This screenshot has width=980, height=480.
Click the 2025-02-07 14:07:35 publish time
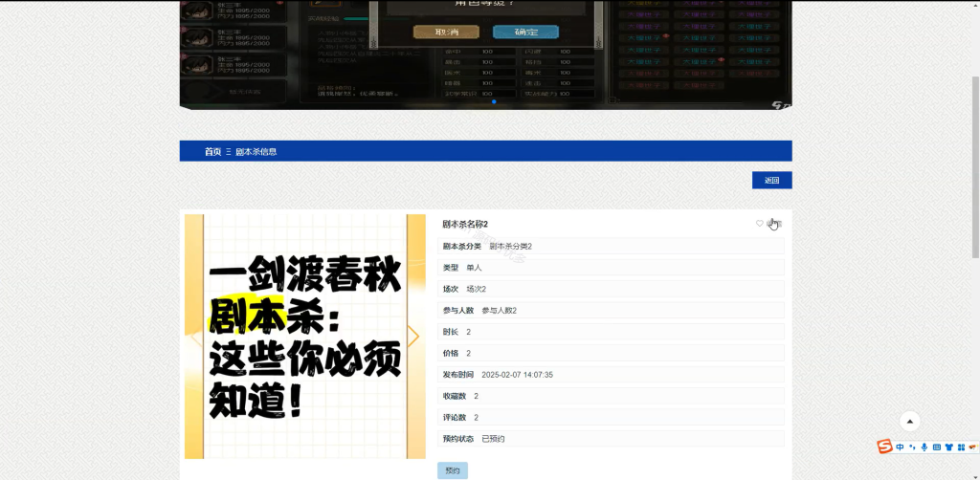(x=518, y=375)
